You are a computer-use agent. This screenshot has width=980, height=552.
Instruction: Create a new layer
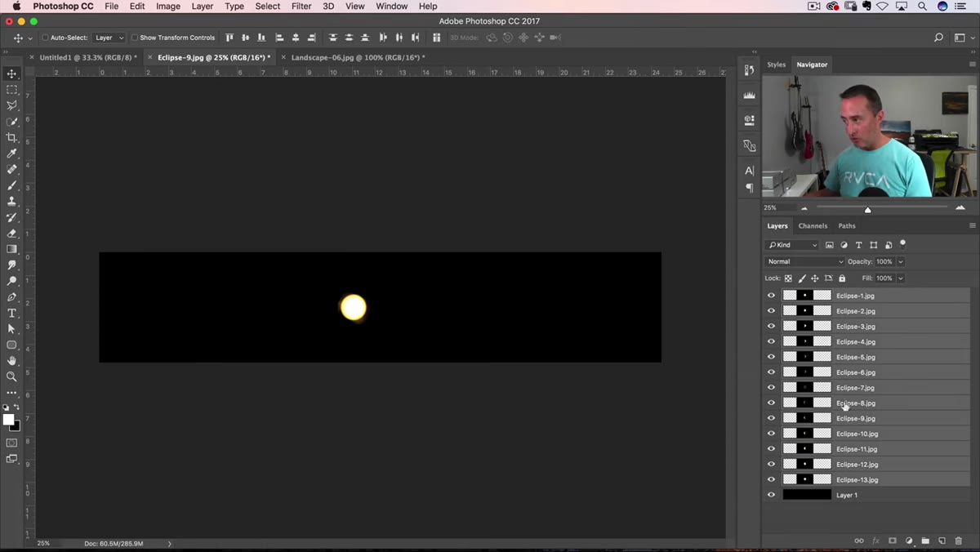pyautogui.click(x=942, y=541)
